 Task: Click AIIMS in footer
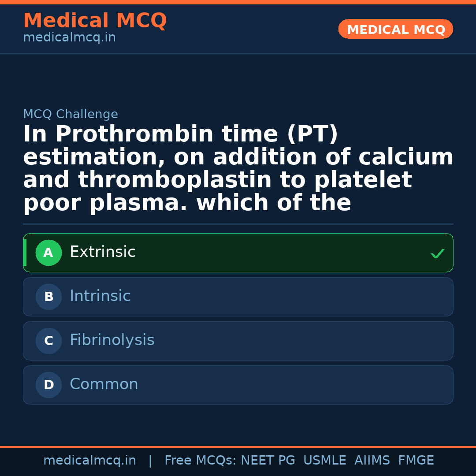372,461
